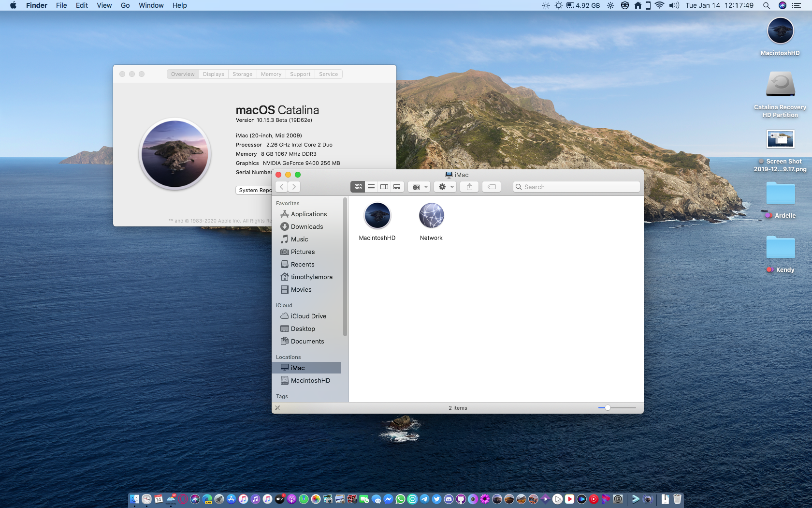812x508 pixels.
Task: Click the Share icon in Finder toolbar
Action: click(469, 187)
